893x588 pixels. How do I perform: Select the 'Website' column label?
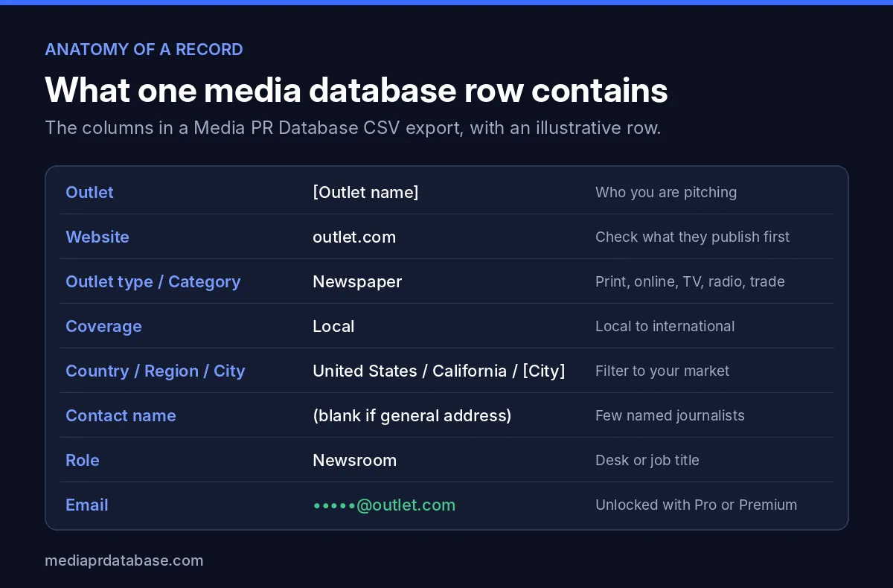(x=97, y=237)
